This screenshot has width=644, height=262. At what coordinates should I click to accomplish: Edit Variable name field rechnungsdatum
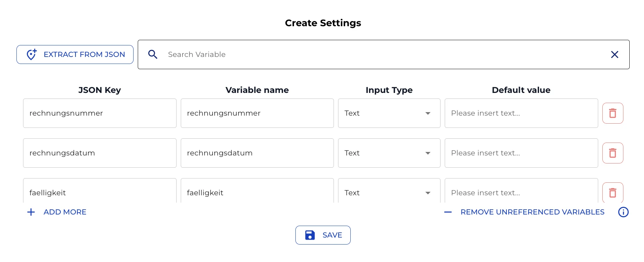pos(257,153)
